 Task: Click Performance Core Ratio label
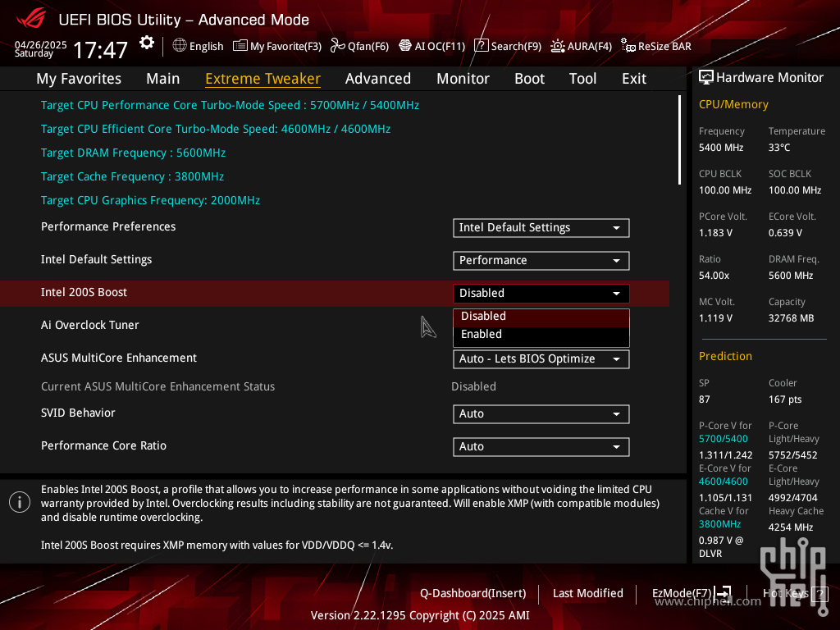[x=104, y=445]
